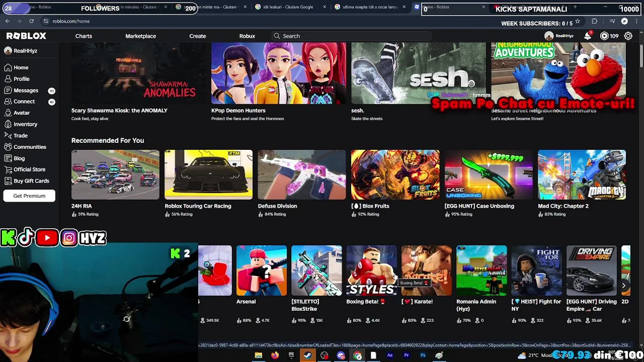Click the browser back arrow
The image size is (644, 362).
tap(8, 21)
